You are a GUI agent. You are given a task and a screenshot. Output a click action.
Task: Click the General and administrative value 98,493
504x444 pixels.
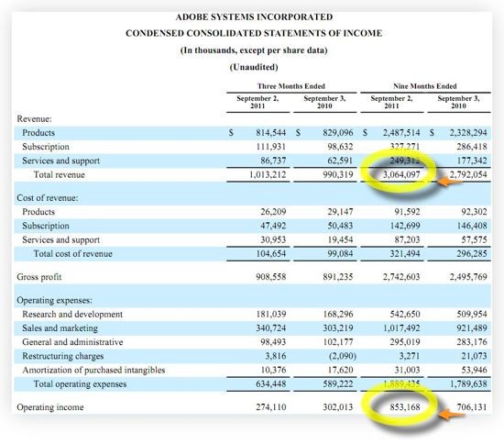click(273, 341)
